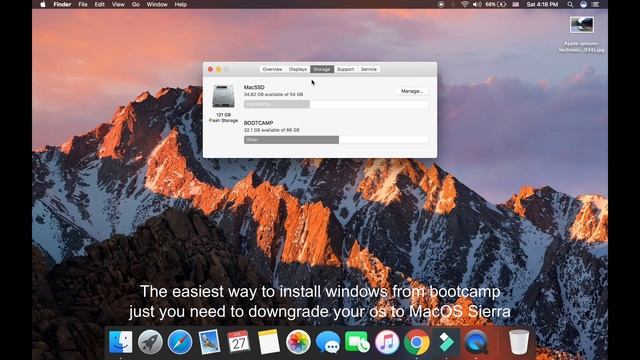
Task: Open the Go menu
Action: coord(136,4)
